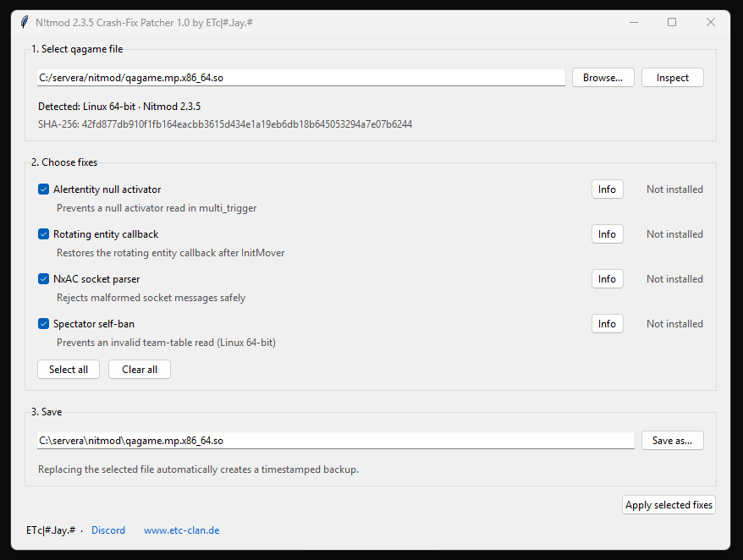
Task: Click the Save as... button
Action: [x=673, y=441]
